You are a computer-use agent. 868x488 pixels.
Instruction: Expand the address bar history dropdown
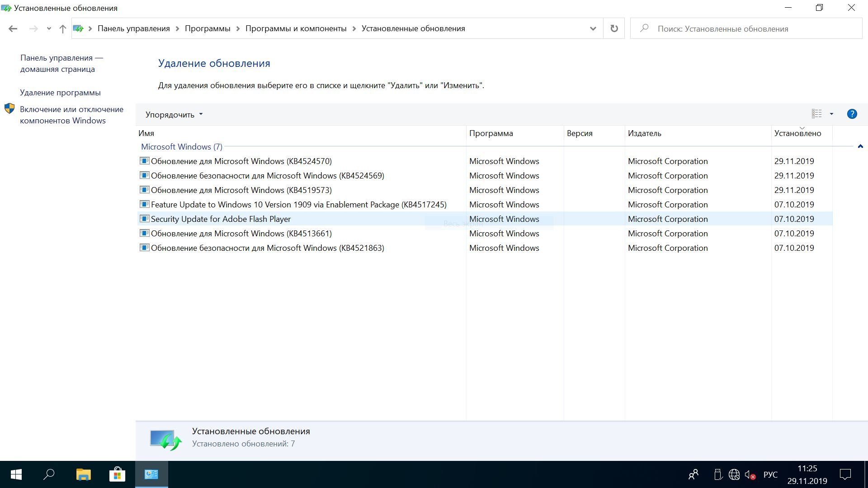[593, 28]
